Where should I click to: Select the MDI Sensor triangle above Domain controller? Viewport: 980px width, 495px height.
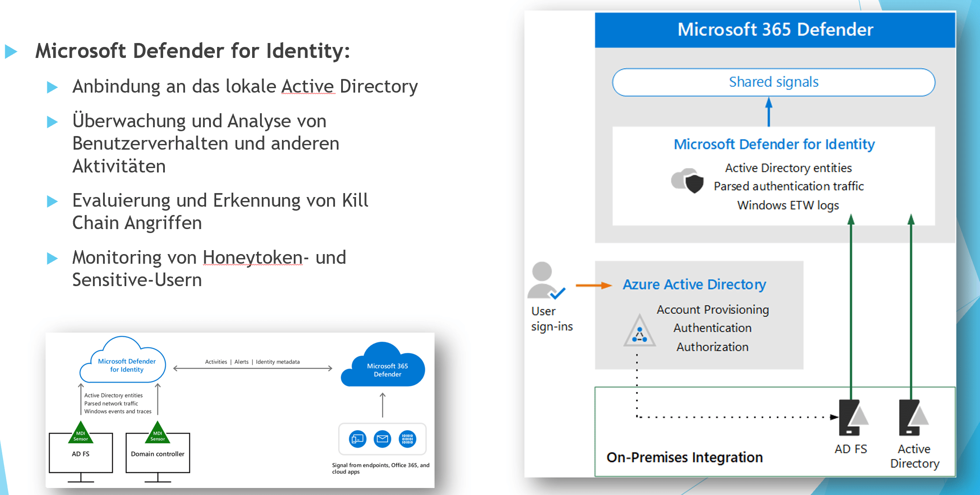coord(158,432)
